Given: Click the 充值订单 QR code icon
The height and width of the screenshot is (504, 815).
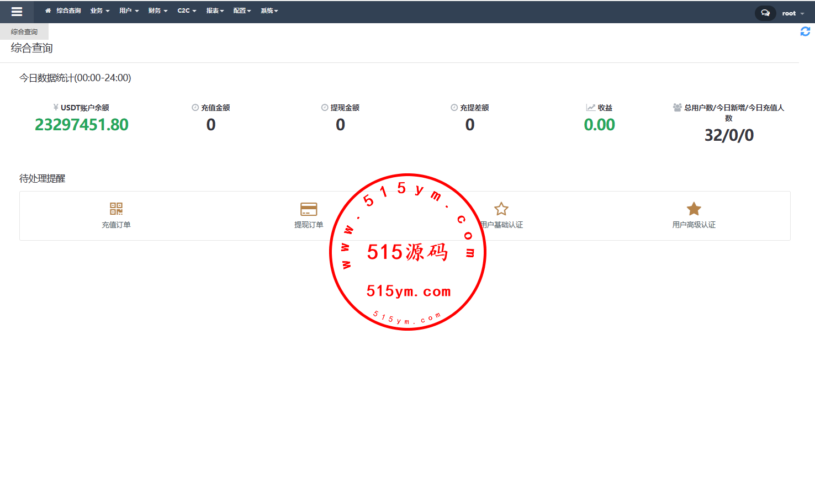Looking at the screenshot, I should pos(116,209).
